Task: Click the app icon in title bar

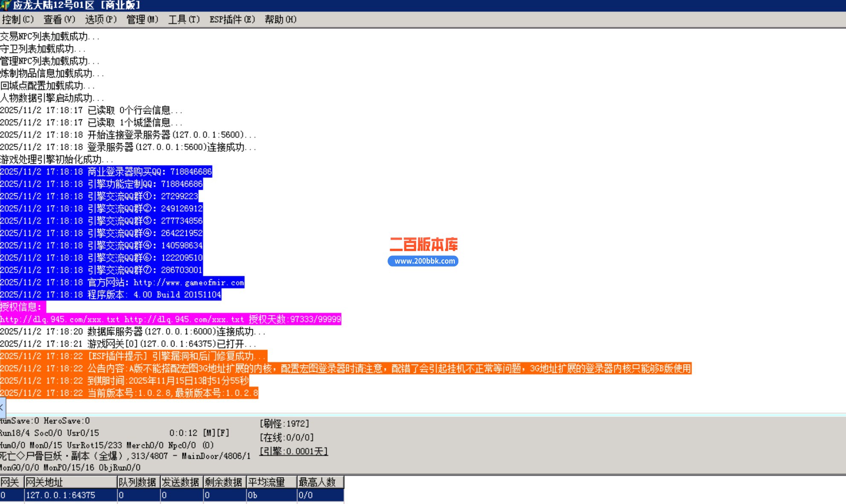Action: pos(4,5)
